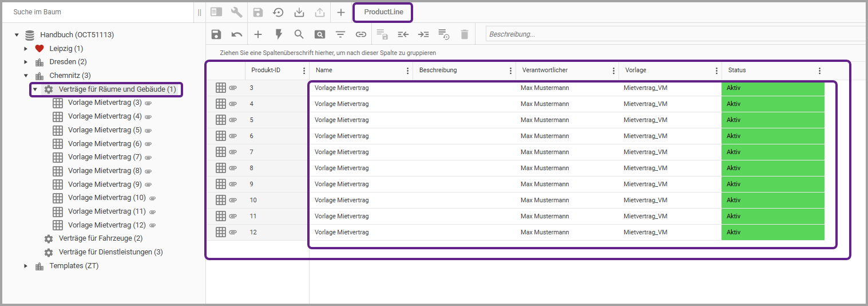The image size is (868, 306).
Task: Click the magnifier search icon in toolbar
Action: pos(299,34)
